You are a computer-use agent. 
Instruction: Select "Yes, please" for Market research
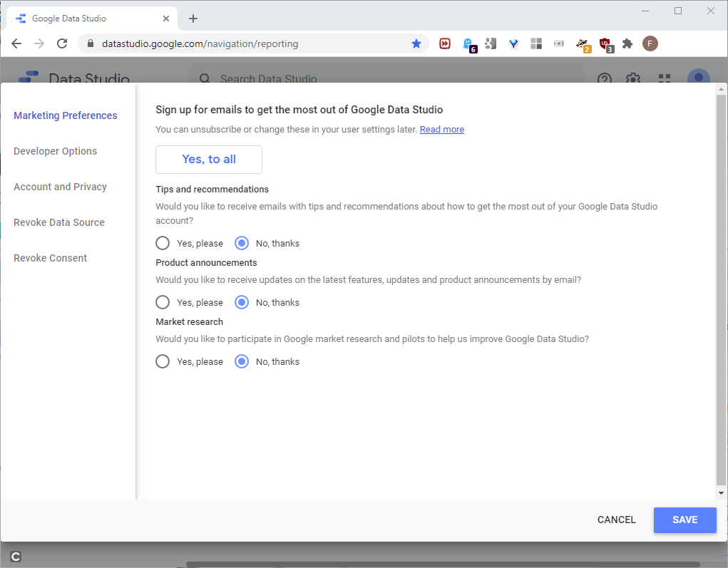[x=163, y=361]
